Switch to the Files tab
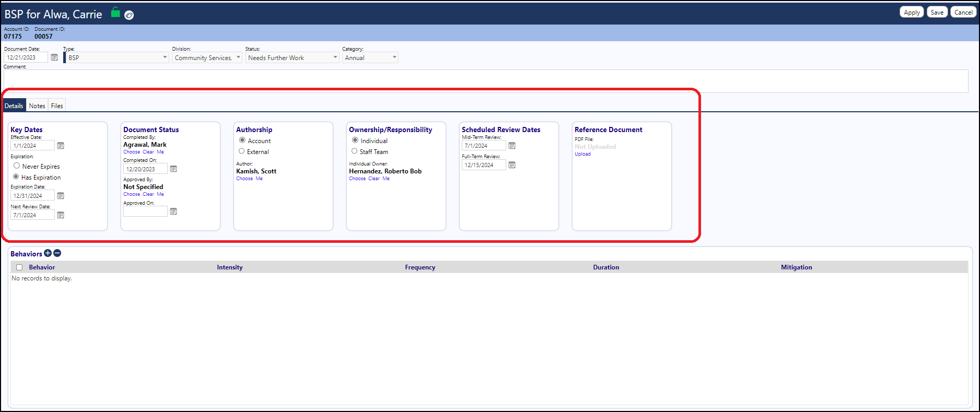Viewport: 980px width, 412px height. click(57, 105)
